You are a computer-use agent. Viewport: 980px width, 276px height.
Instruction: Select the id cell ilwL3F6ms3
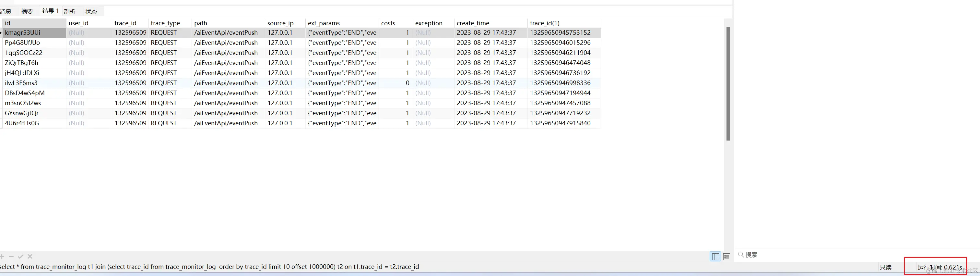point(34,83)
